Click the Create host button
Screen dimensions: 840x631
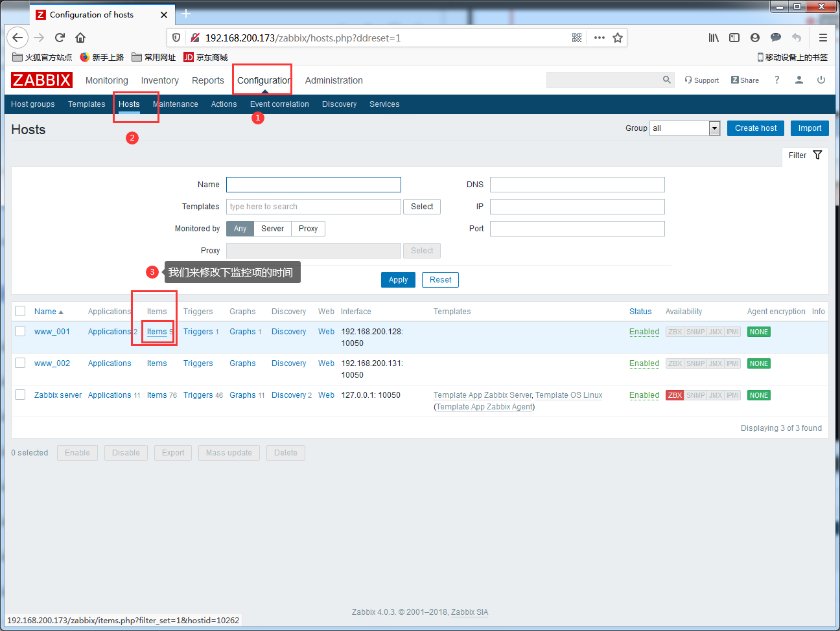click(x=756, y=128)
